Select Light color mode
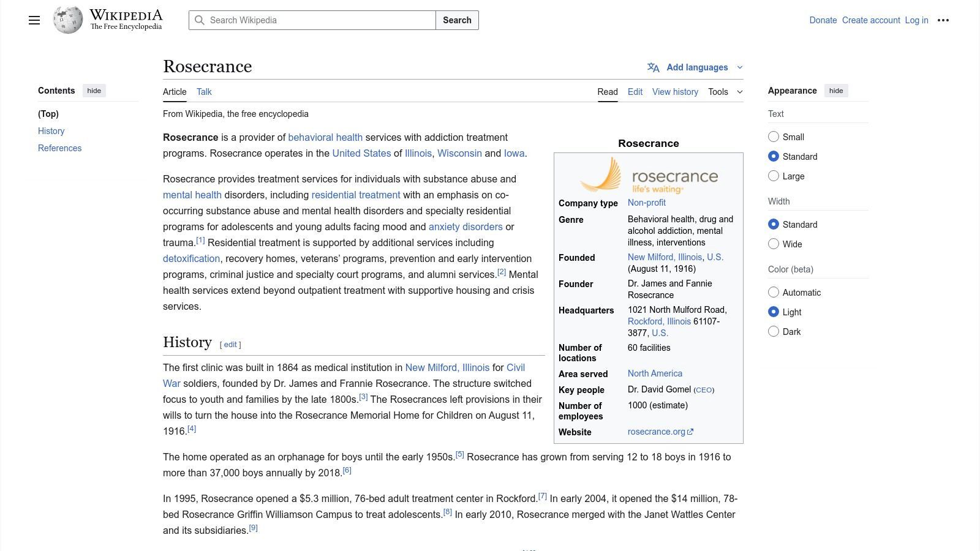 pyautogui.click(x=774, y=312)
